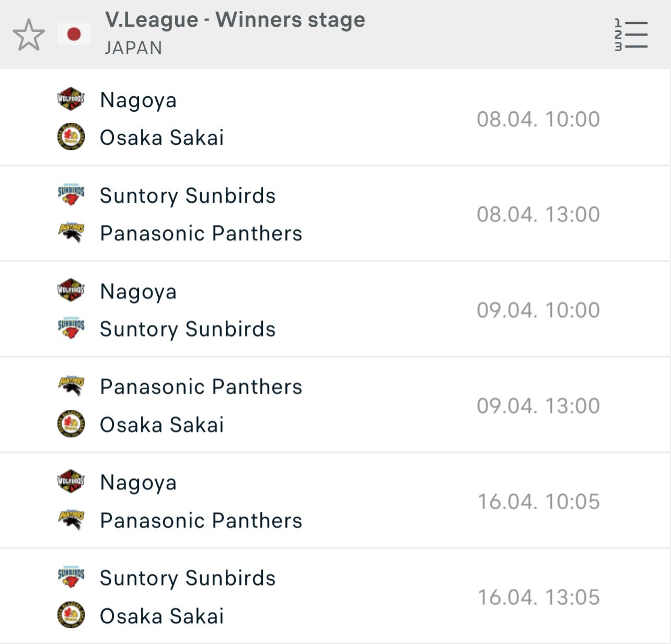Click the Suntory Sunbirds logo in the 08.04 13:00 match
The image size is (671, 644).
[x=71, y=194]
